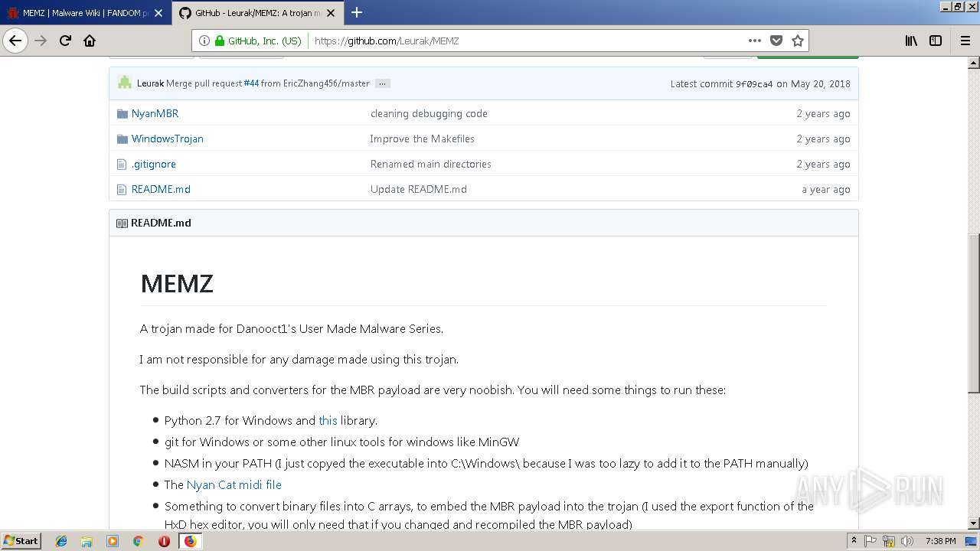Click the 7:38 PM system clock
This screenshot has width=980, height=551.
[x=940, y=541]
